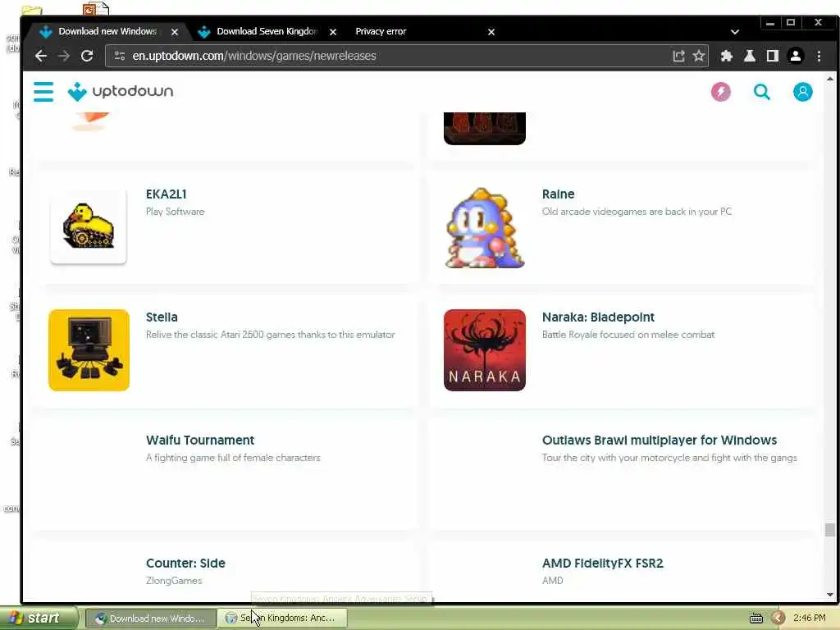Select Download new Windo... taskbar button

coord(150,619)
